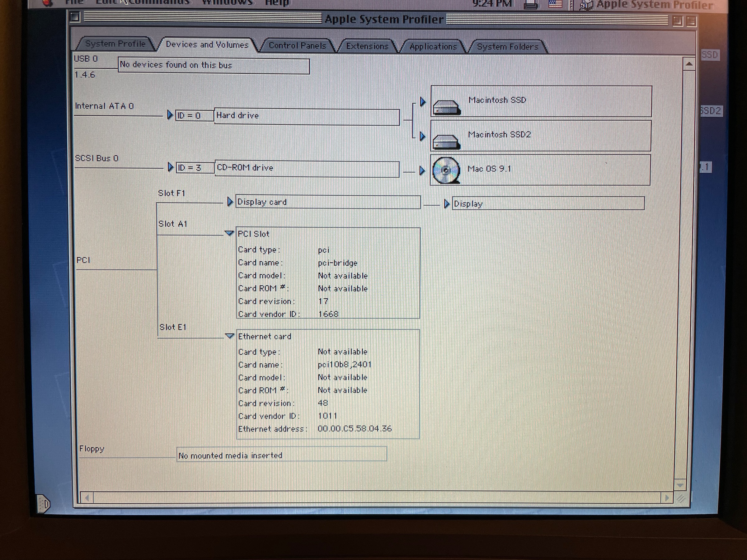The width and height of the screenshot is (747, 560).
Task: Open the Control Panels tab
Action: [x=297, y=45]
